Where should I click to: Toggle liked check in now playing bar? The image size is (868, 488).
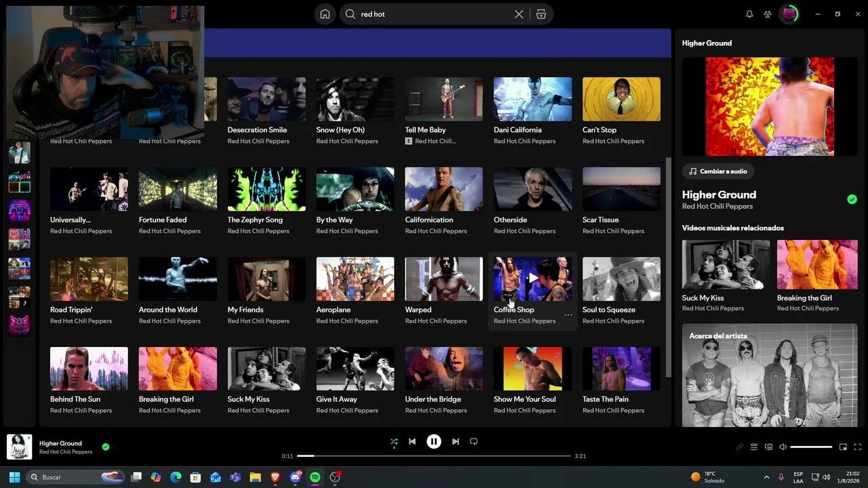pyautogui.click(x=106, y=447)
